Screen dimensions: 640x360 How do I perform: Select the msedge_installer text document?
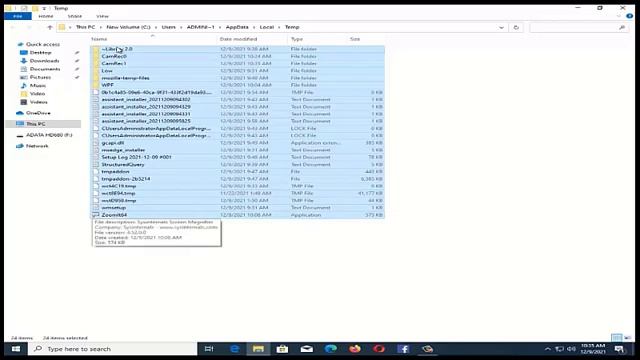123,150
